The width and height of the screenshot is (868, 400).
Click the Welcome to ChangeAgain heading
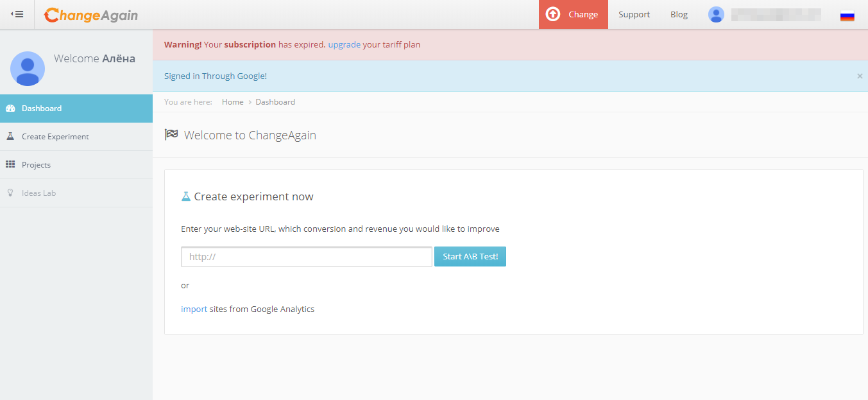[250, 135]
